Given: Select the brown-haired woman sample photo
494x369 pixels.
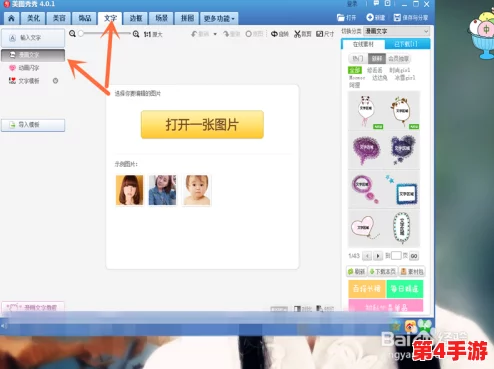Looking at the screenshot, I should tap(129, 190).
